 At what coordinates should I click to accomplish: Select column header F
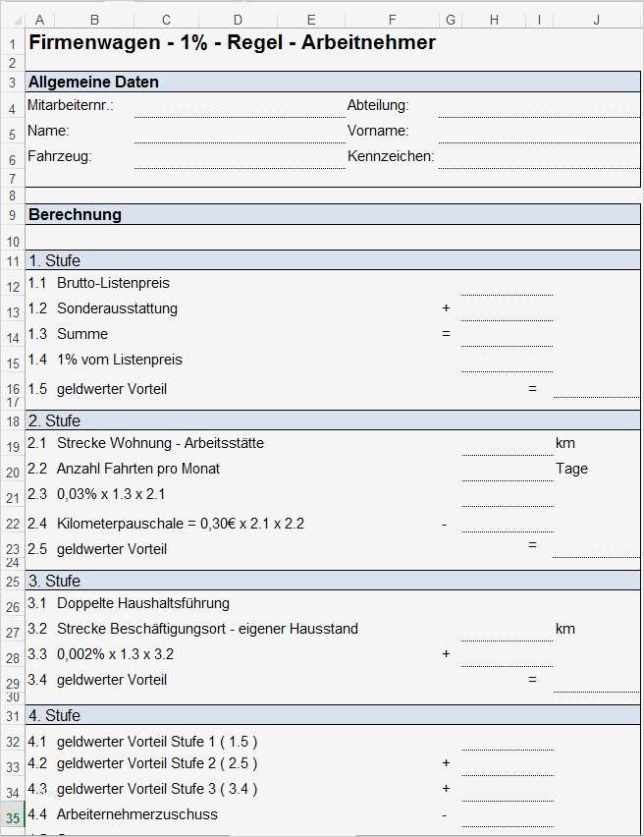(x=392, y=18)
